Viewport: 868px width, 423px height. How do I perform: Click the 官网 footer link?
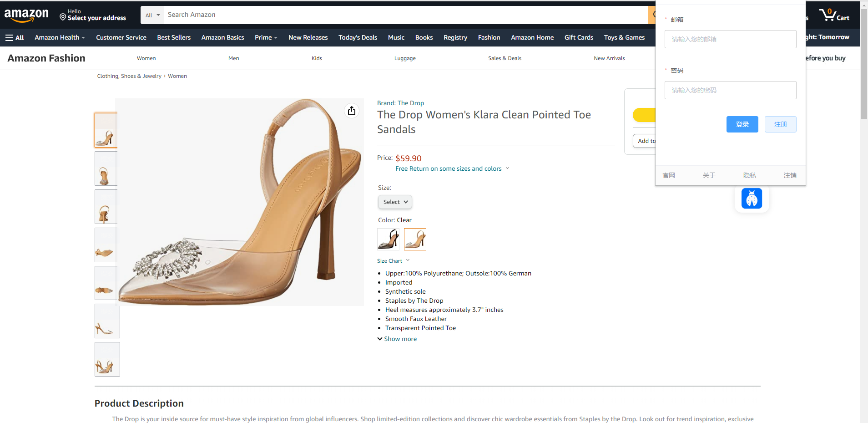[x=669, y=175]
